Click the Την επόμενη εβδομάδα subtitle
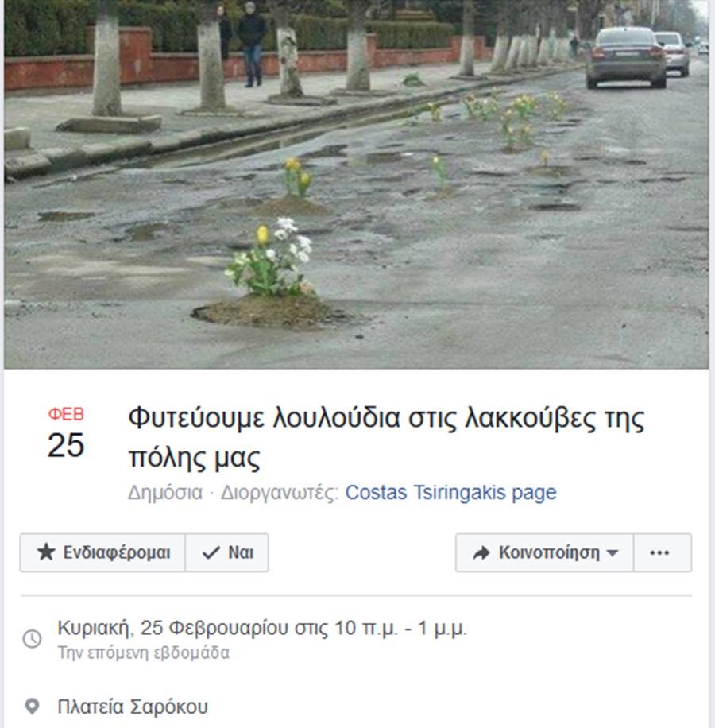 click(x=143, y=652)
